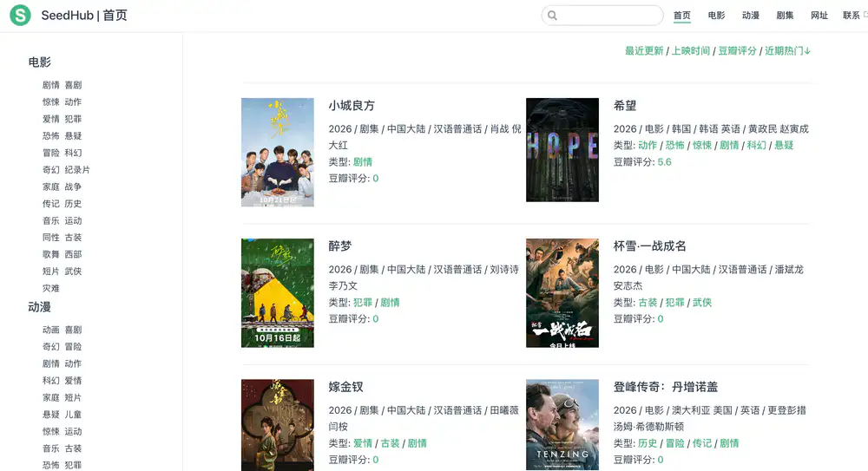This screenshot has width=868, height=471.
Task: Sort by 近期热门
Action: point(787,51)
